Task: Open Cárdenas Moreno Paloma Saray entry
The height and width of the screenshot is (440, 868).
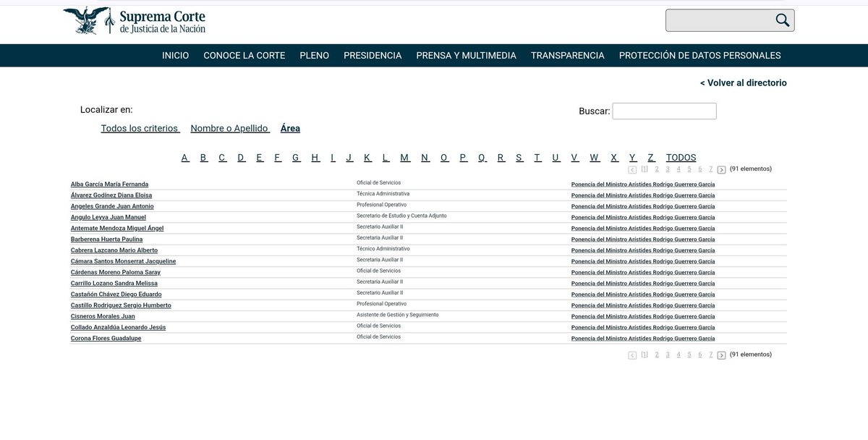Action: [x=116, y=272]
